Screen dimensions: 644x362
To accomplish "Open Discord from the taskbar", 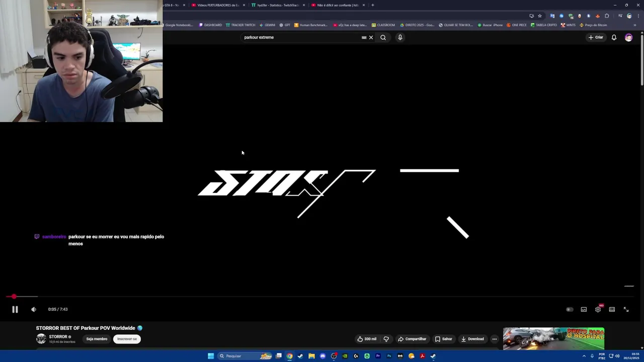I will pyautogui.click(x=323, y=356).
